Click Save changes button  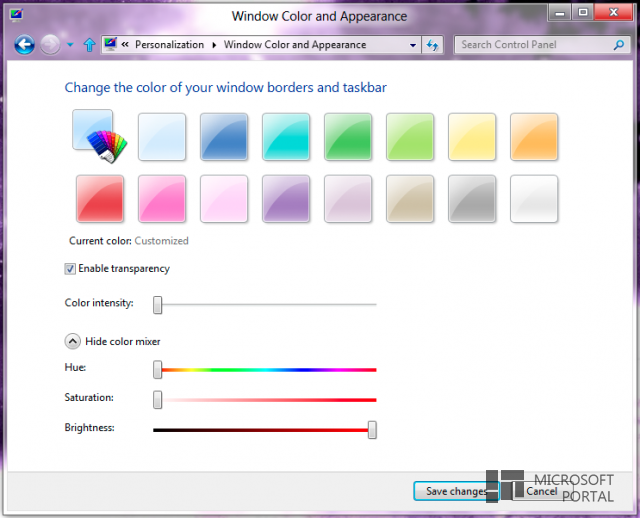[x=456, y=491]
